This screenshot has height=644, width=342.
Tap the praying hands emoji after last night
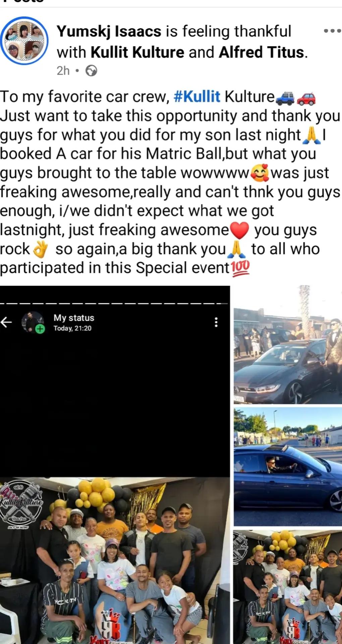pos(311,135)
